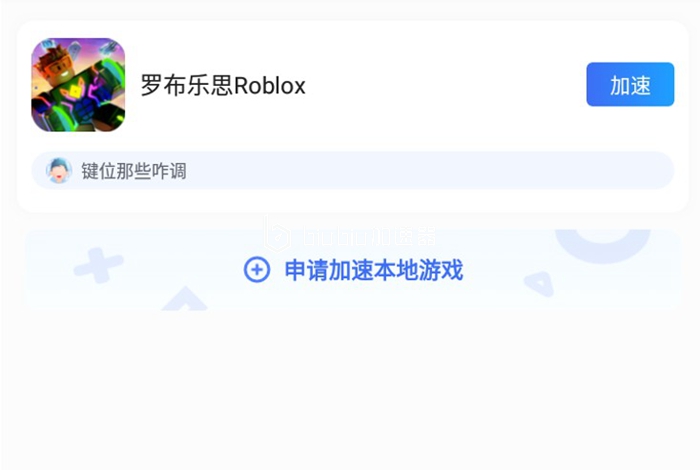Click the 罗布乐思Roblox game title
Viewport: 700px width, 470px height.
tap(223, 85)
